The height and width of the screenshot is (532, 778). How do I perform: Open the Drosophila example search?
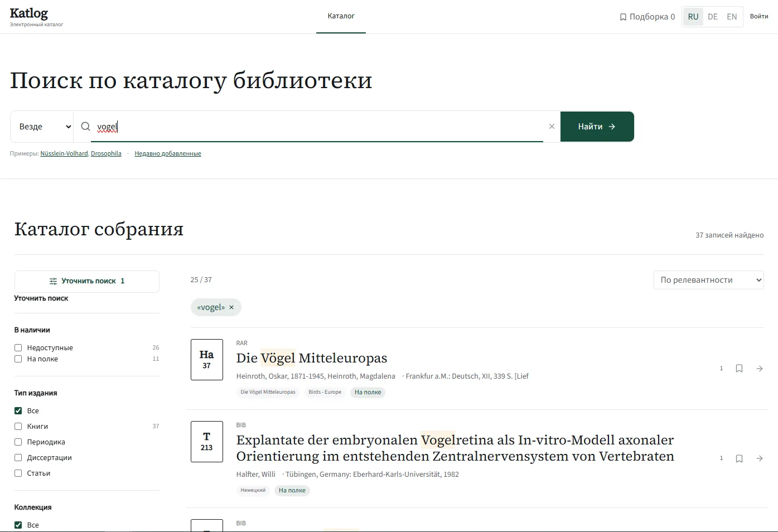click(x=106, y=154)
